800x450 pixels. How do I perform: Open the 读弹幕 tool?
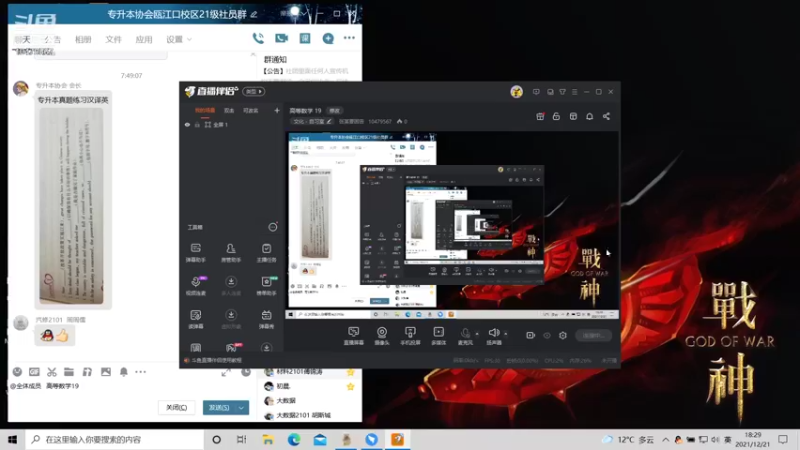196,319
